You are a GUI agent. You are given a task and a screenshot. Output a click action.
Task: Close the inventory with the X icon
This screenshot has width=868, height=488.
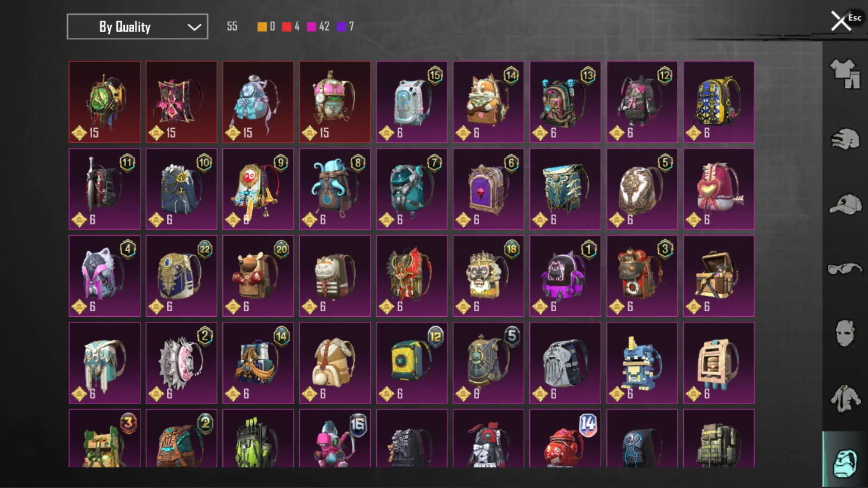(x=840, y=21)
